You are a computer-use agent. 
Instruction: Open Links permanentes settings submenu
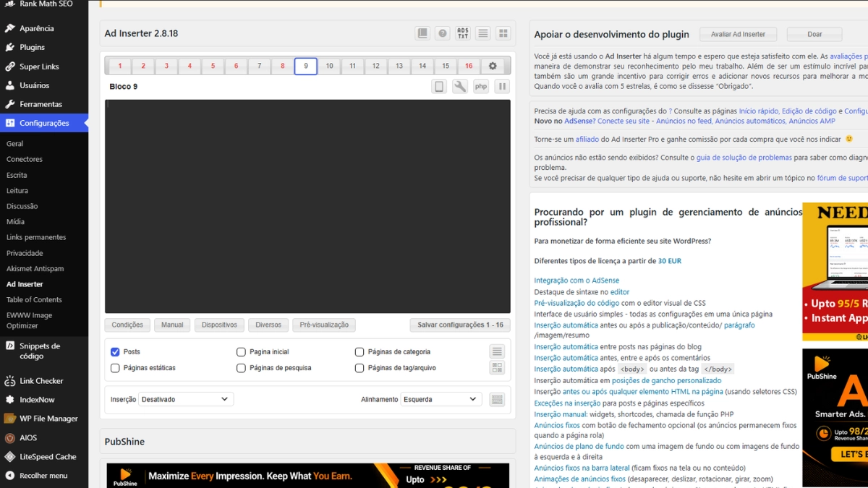pyautogui.click(x=36, y=237)
